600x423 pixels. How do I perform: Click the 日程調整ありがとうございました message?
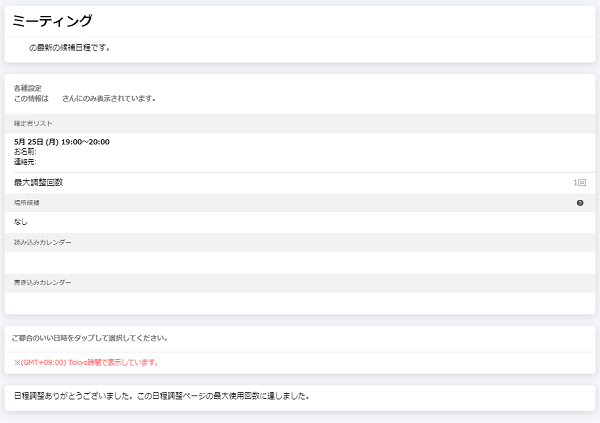pos(160,396)
